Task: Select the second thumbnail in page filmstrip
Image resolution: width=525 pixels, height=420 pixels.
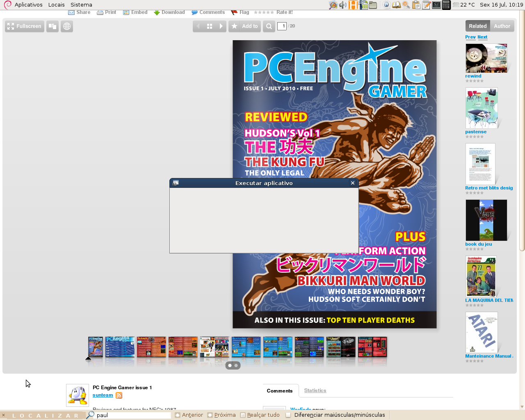Action: click(120, 347)
